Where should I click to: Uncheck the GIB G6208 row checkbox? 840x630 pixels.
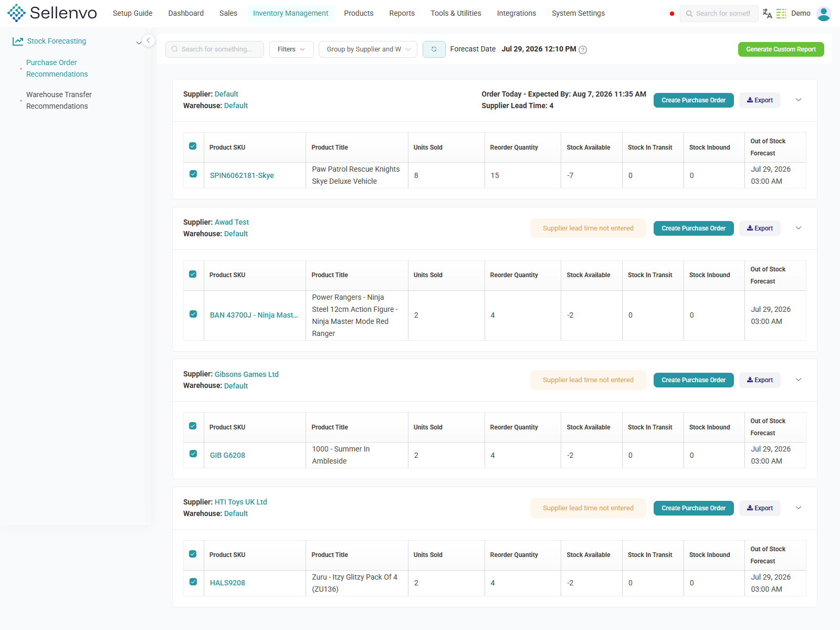(193, 454)
